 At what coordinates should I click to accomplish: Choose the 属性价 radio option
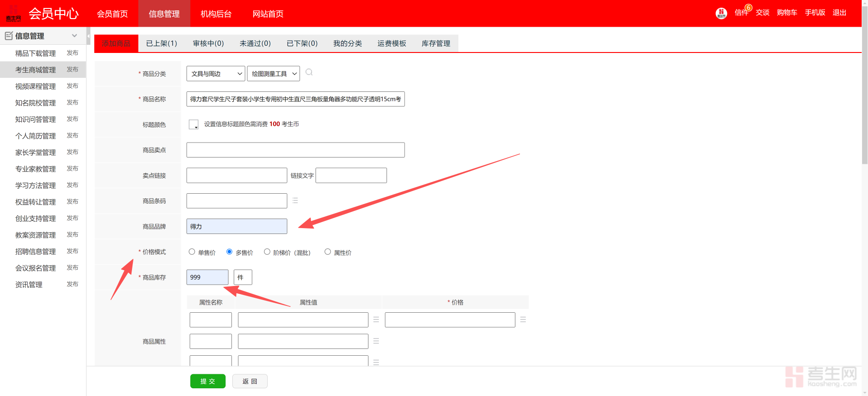click(x=328, y=252)
